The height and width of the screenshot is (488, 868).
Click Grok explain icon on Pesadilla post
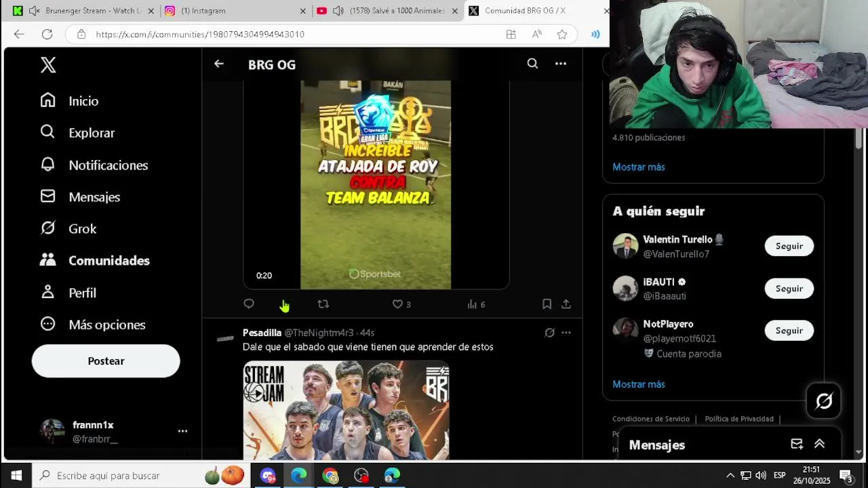(550, 333)
